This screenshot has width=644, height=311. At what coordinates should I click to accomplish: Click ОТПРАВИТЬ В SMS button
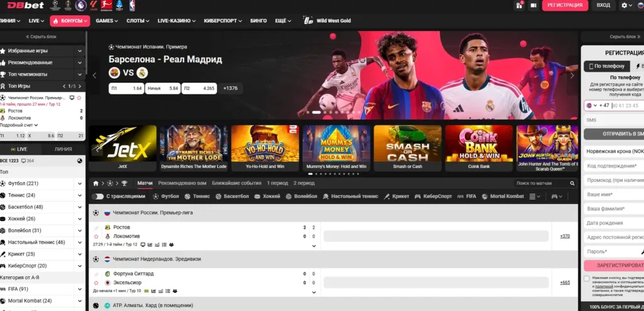click(614, 134)
